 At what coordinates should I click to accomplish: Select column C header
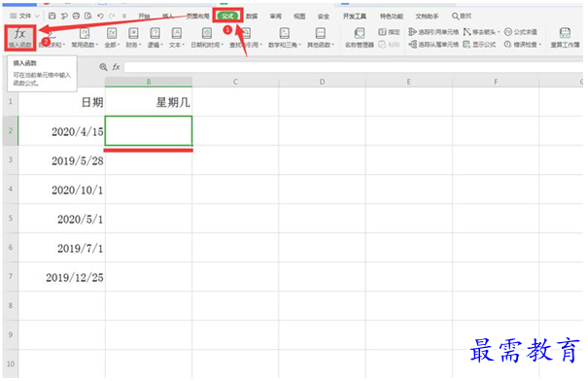235,82
